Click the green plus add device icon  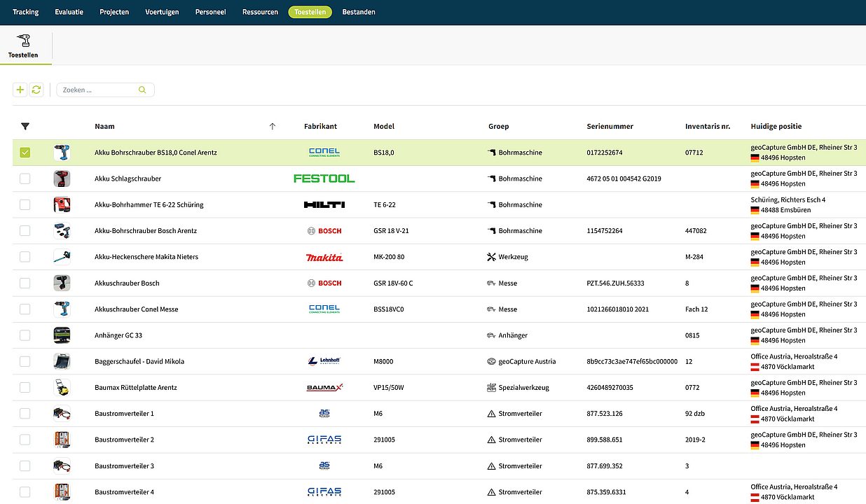coord(20,90)
